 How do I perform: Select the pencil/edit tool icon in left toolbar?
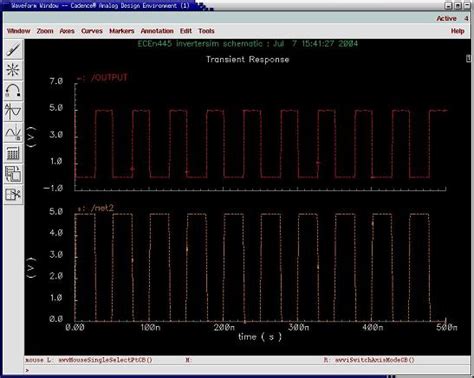13,50
